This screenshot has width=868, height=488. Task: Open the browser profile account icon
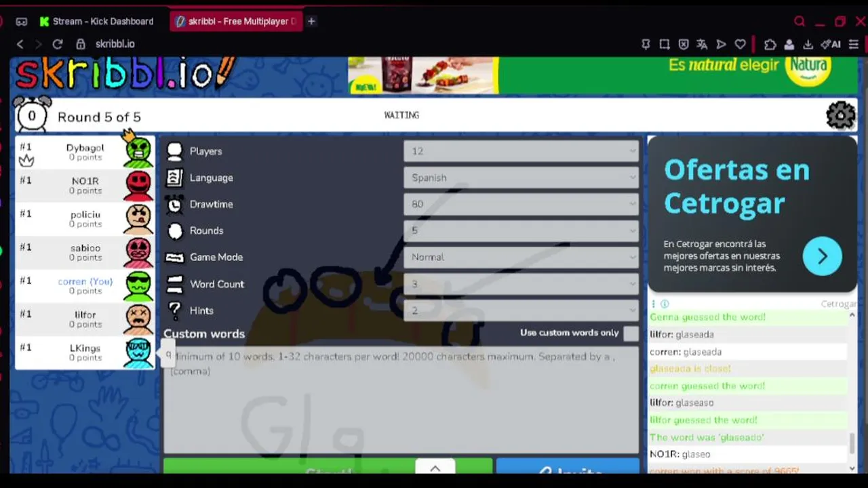(789, 44)
